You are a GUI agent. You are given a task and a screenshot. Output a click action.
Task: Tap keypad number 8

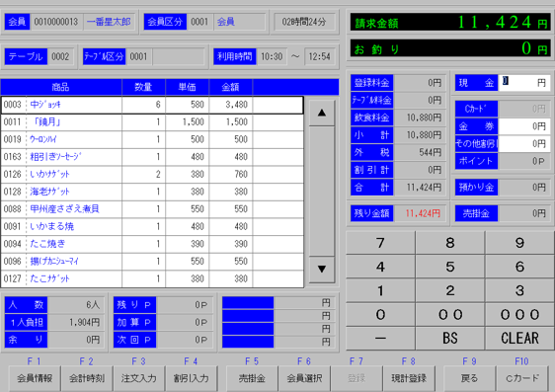[x=450, y=243]
